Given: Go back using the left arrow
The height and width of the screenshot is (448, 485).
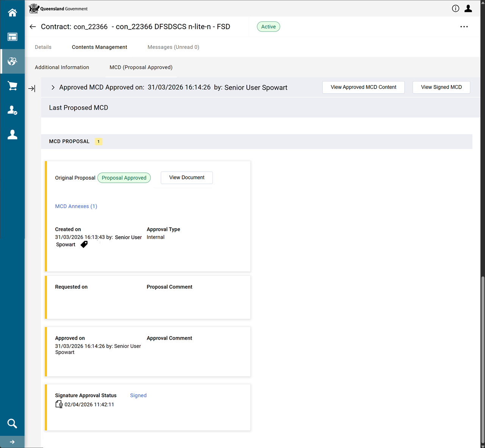Looking at the screenshot, I should click(x=33, y=27).
